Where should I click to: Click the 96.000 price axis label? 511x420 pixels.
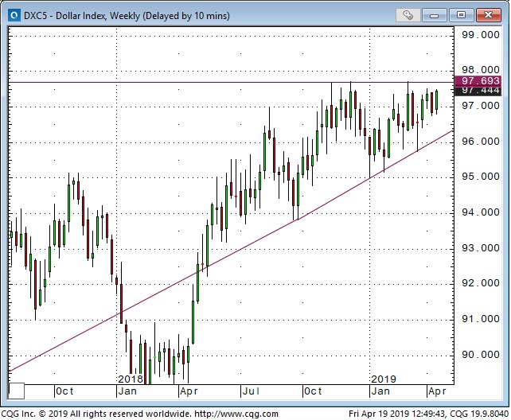pyautogui.click(x=481, y=142)
